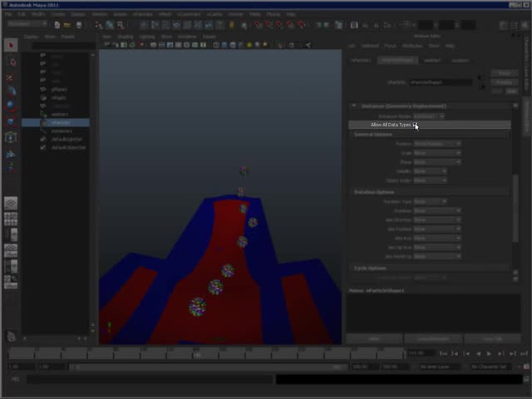Click the four-pane layout icon
This screenshot has width=532, height=399.
coord(11,219)
